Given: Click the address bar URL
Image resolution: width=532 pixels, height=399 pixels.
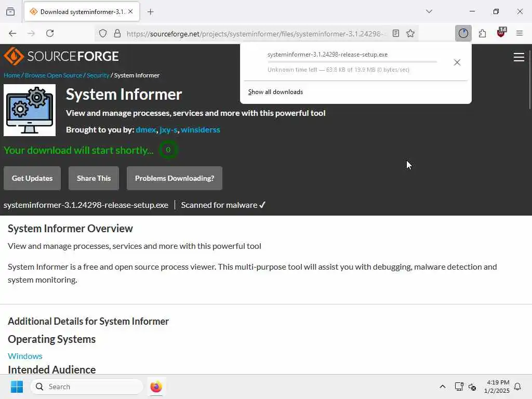Looking at the screenshot, I should (x=256, y=34).
